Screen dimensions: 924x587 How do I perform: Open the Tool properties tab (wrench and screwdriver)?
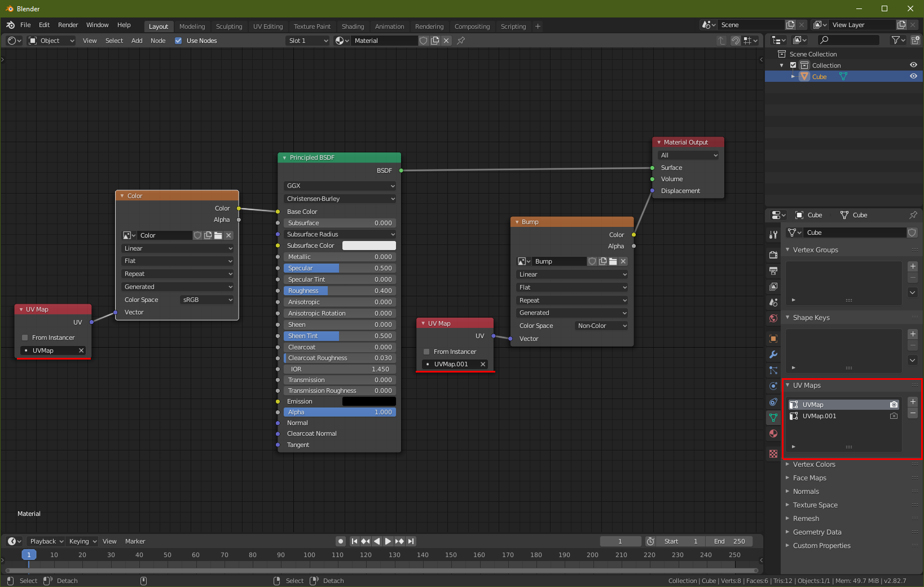click(x=773, y=234)
